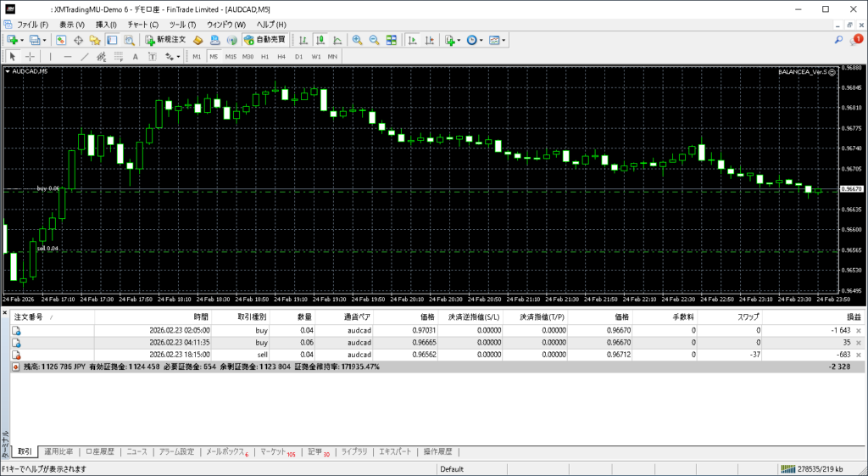Screen dimensions: 868x476
Task: Select the trendline drawing tool
Action: [85, 57]
